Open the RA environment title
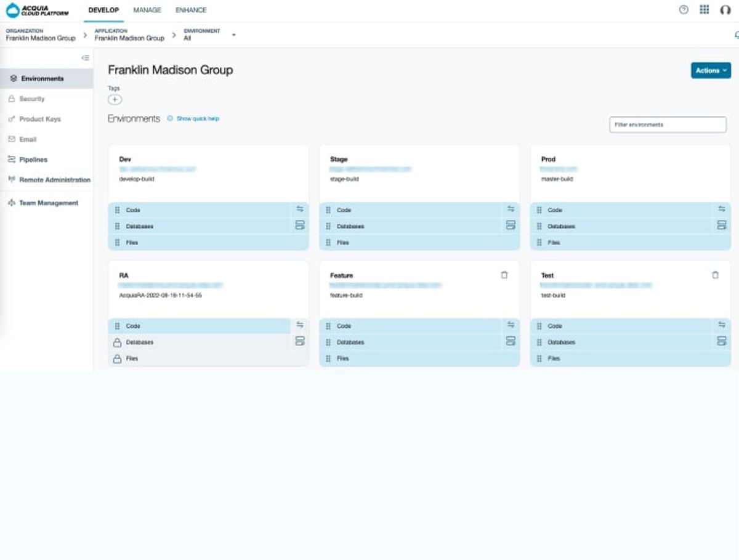This screenshot has width=739, height=560. (123, 275)
